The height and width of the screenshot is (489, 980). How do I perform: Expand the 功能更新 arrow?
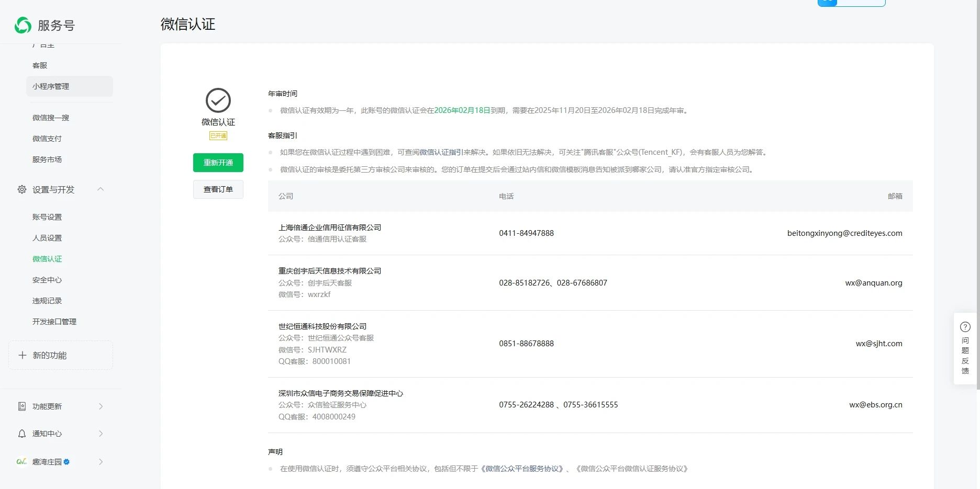click(x=101, y=406)
